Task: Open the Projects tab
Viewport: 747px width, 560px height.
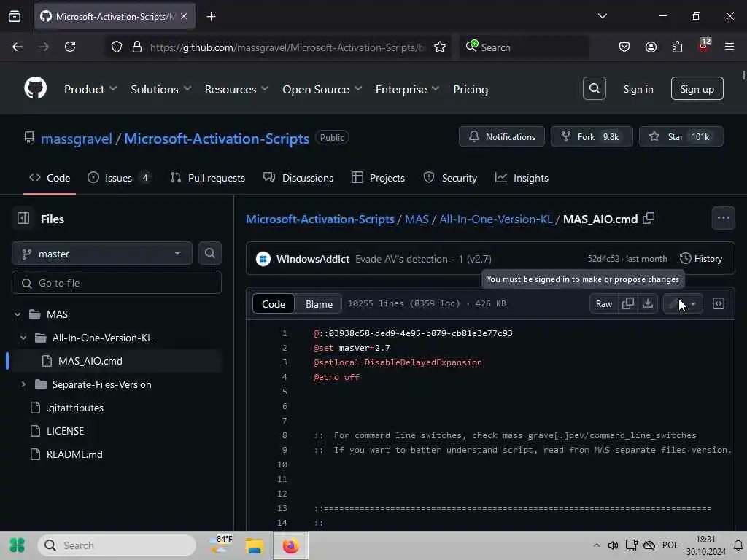Action: pos(379,178)
